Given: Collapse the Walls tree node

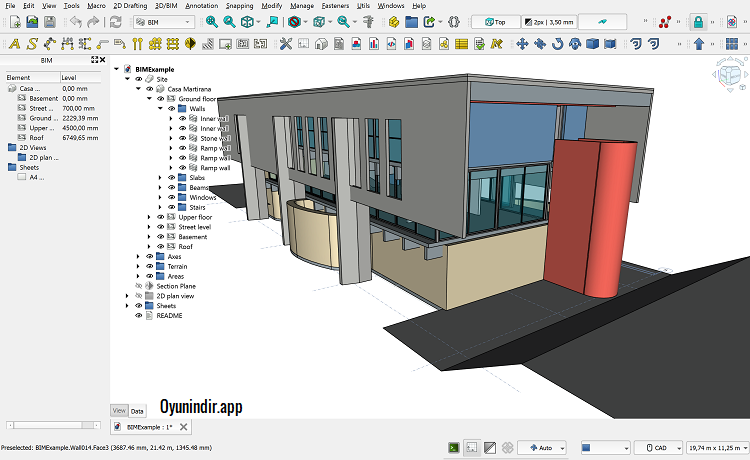Looking at the screenshot, I should (160, 109).
